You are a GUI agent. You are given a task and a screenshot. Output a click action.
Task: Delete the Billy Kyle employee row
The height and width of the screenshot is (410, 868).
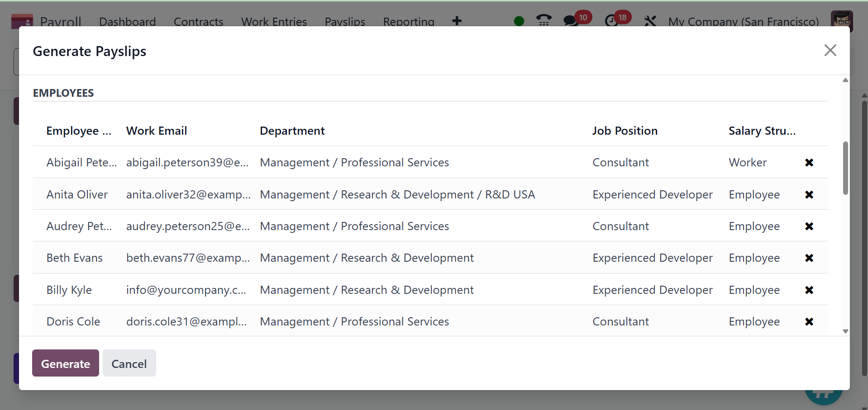click(x=809, y=290)
